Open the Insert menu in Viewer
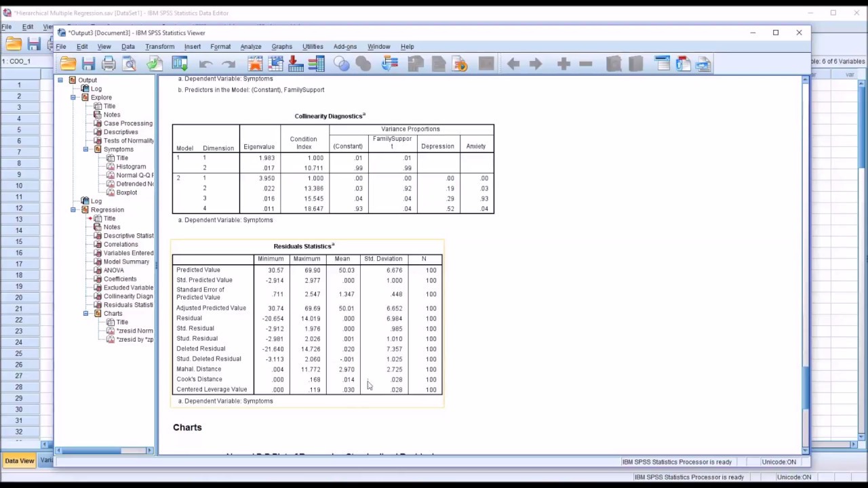Viewport: 868px width, 488px height. point(193,47)
